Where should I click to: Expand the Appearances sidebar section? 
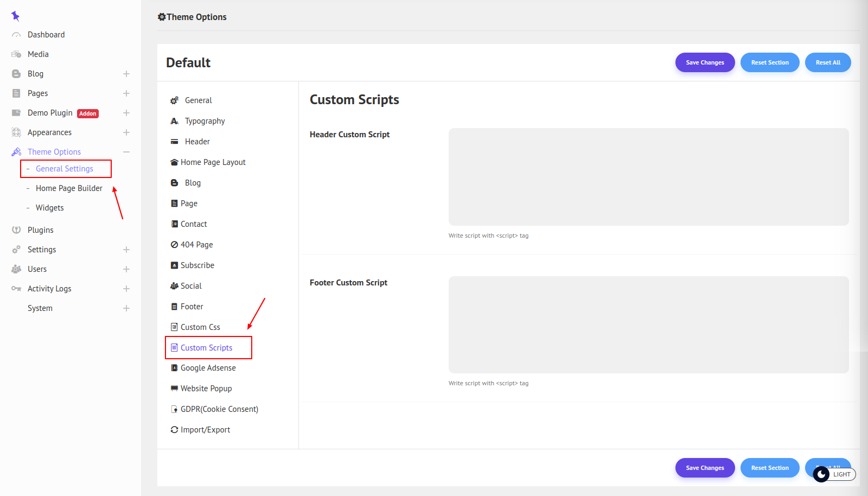coord(126,132)
